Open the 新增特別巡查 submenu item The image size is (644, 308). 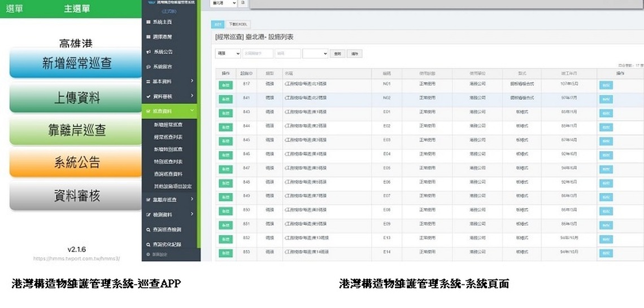coord(168,149)
